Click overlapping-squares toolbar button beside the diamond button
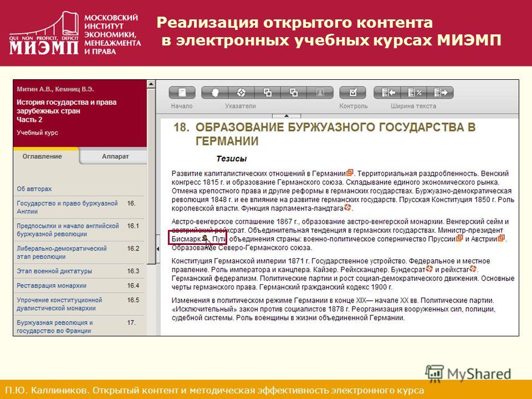The image size is (532, 399). tap(268, 93)
